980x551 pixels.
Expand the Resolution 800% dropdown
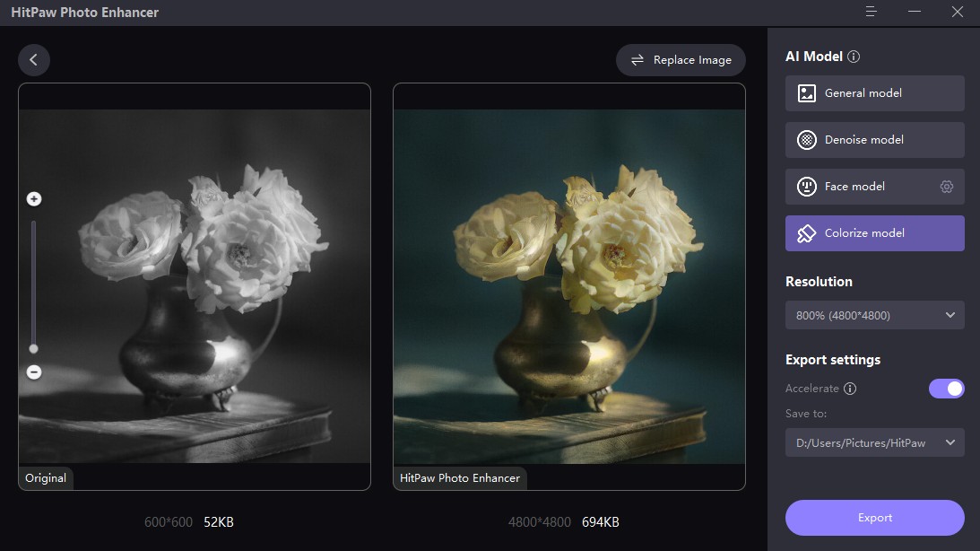point(874,315)
